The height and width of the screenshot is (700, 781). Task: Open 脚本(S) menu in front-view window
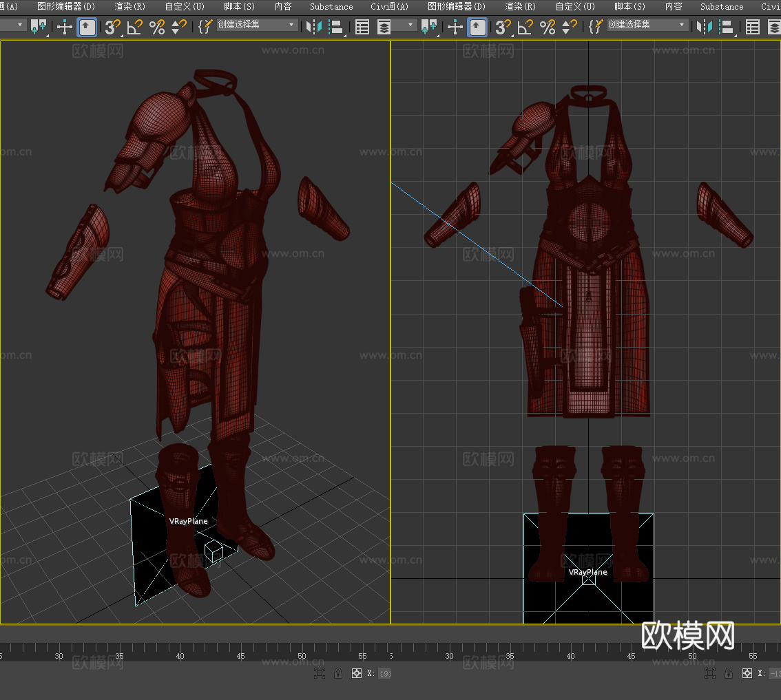tap(629, 6)
